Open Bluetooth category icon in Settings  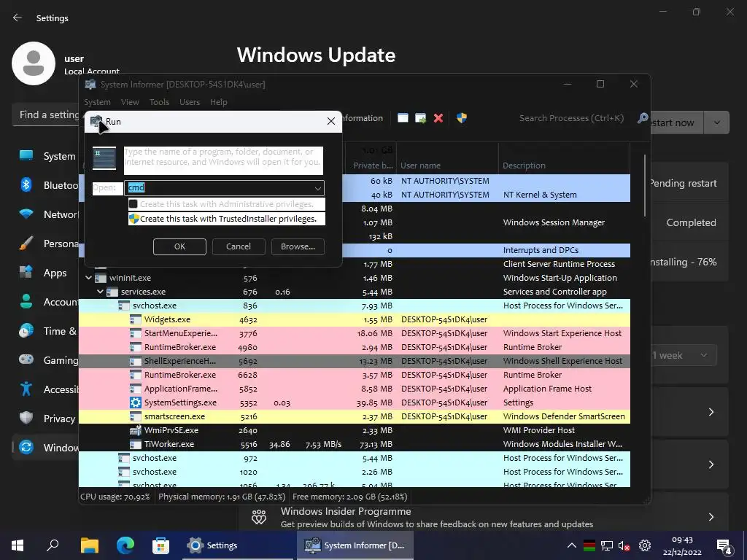(x=26, y=184)
